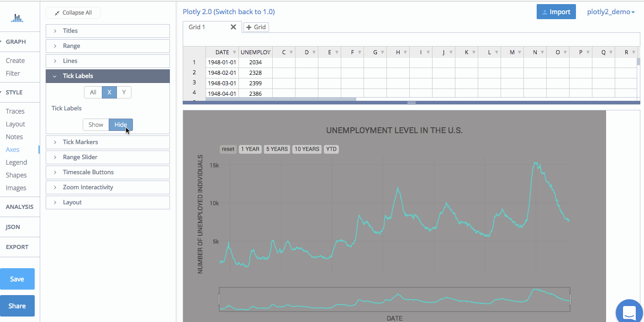Open the chat support bubble icon
The height and width of the screenshot is (322, 644).
point(629,313)
